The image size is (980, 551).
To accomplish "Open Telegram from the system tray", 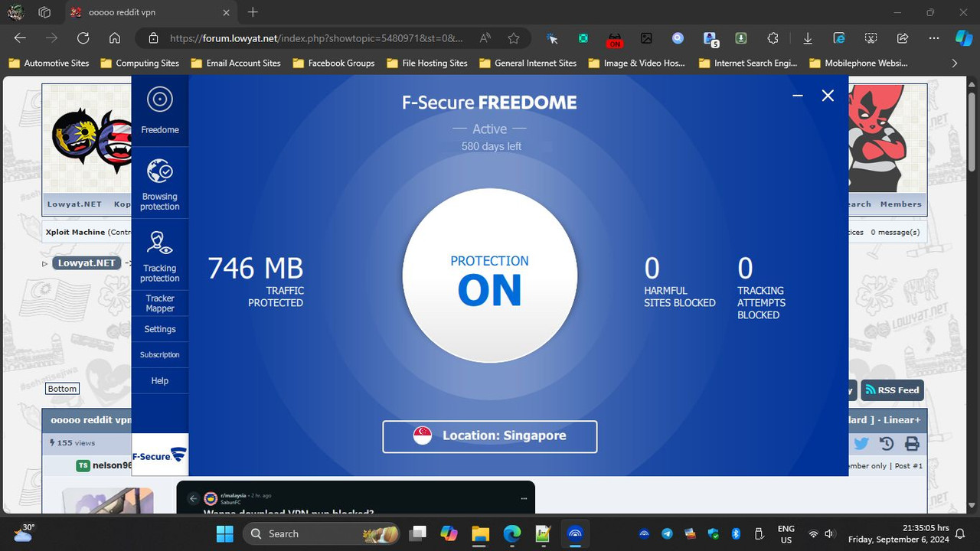I will pyautogui.click(x=667, y=533).
